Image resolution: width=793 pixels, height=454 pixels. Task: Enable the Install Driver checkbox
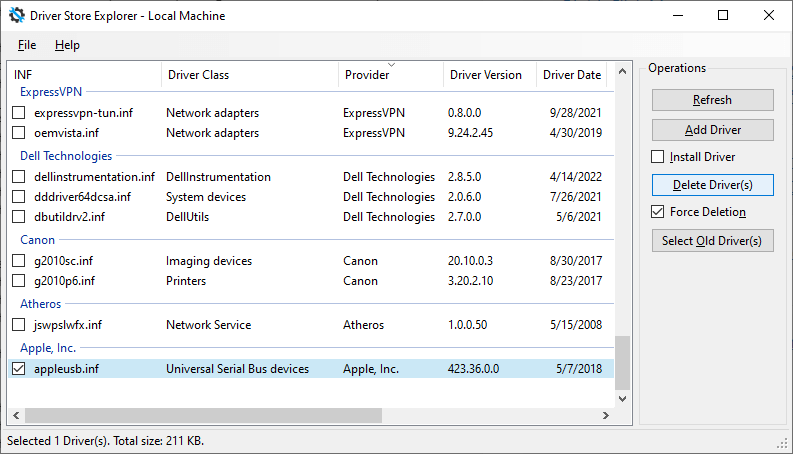(657, 157)
